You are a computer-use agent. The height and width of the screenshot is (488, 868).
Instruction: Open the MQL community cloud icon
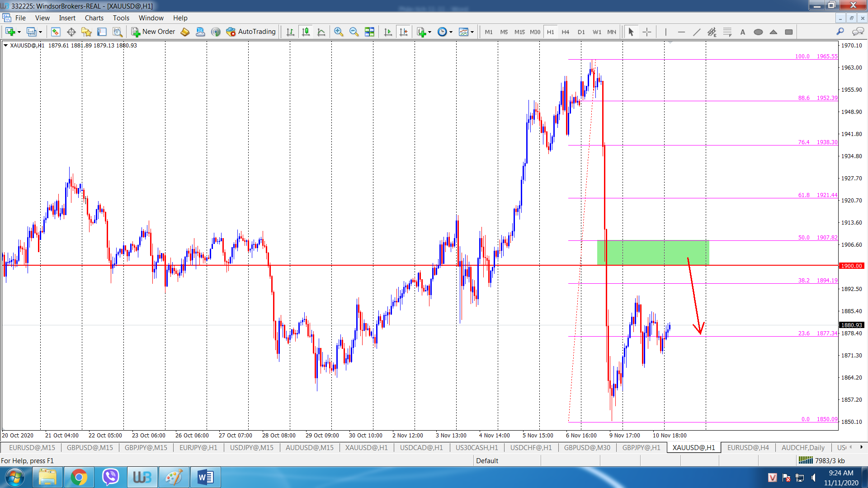pyautogui.click(x=200, y=32)
